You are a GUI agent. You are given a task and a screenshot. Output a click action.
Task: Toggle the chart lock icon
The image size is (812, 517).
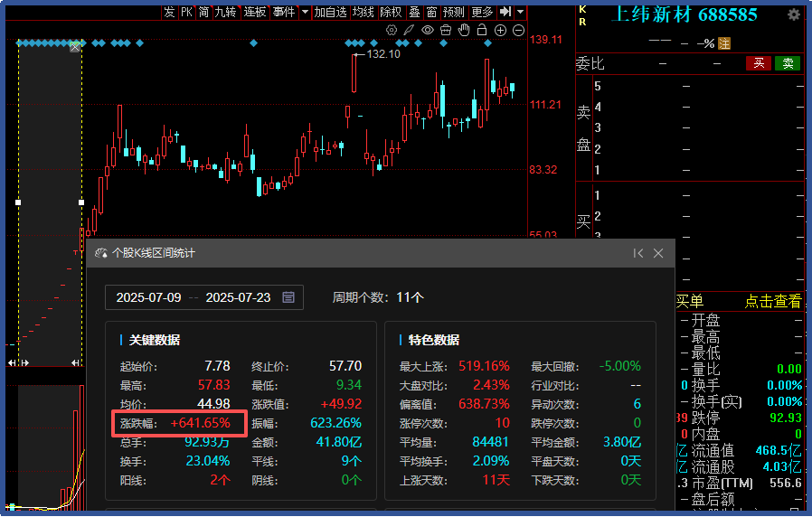[482, 30]
